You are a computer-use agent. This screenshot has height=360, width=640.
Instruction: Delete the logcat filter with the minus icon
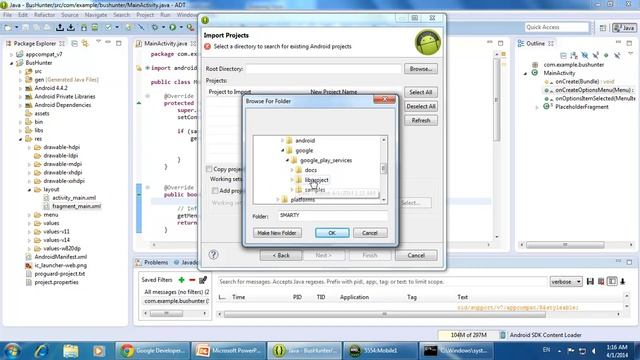pyautogui.click(x=192, y=280)
